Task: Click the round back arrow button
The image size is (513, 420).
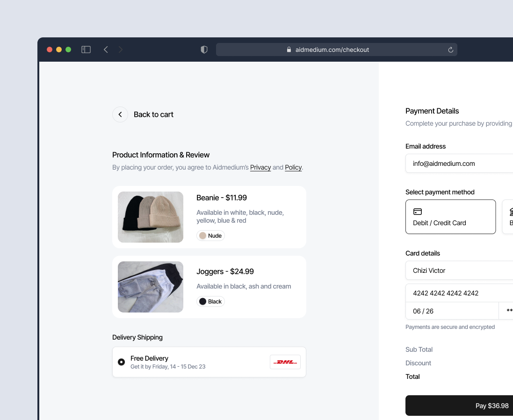Action: 120,114
